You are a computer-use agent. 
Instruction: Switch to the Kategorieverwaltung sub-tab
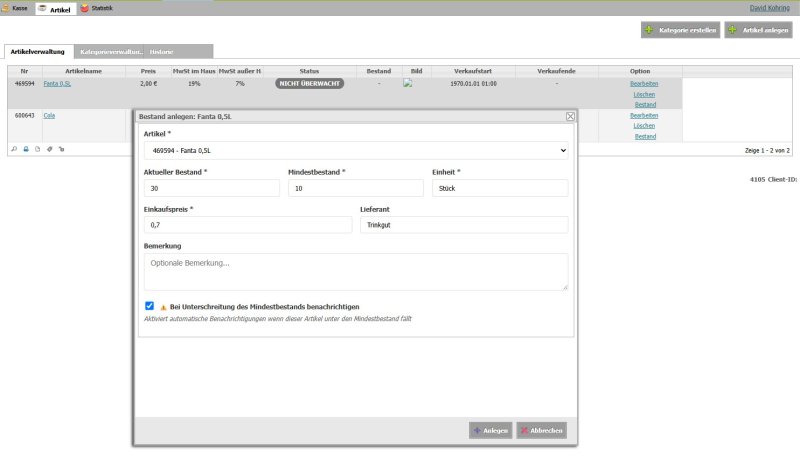[109, 52]
